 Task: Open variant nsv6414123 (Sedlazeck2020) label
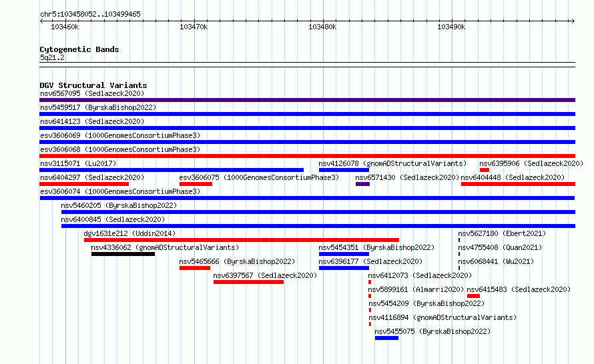92,121
